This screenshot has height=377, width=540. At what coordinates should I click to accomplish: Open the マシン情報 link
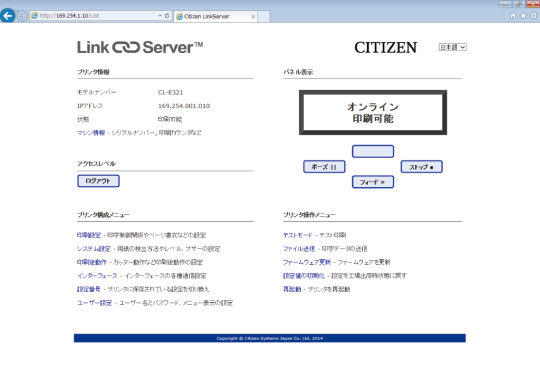91,133
